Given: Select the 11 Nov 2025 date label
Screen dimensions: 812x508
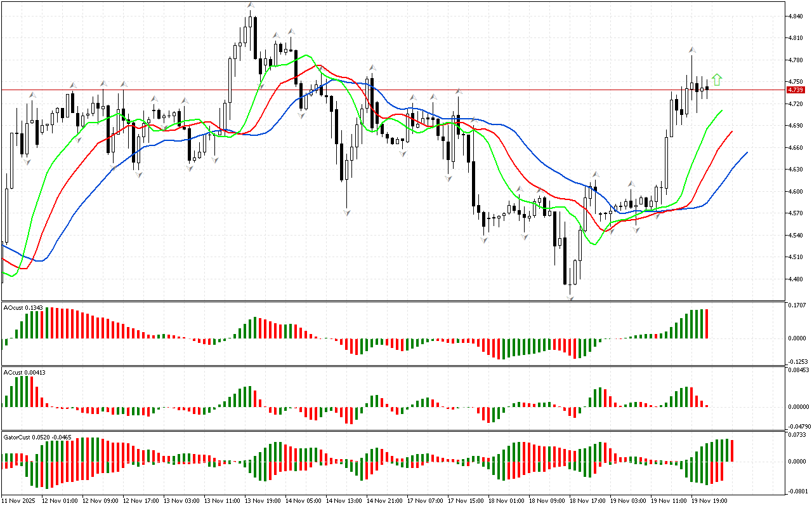Looking at the screenshot, I should click(18, 500).
